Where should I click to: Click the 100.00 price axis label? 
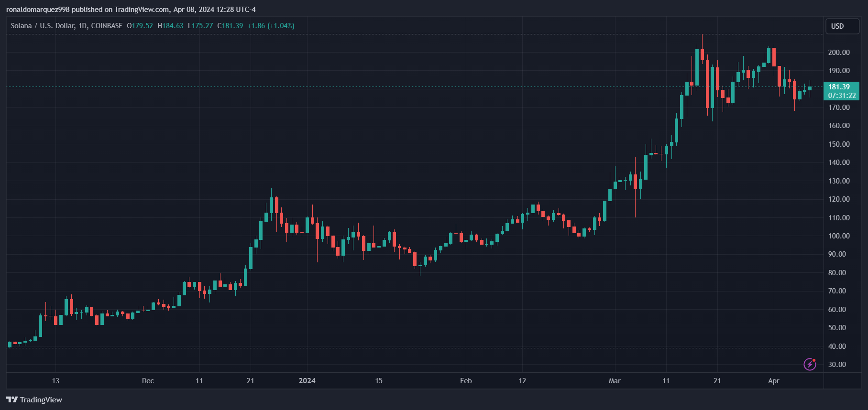pyautogui.click(x=839, y=236)
